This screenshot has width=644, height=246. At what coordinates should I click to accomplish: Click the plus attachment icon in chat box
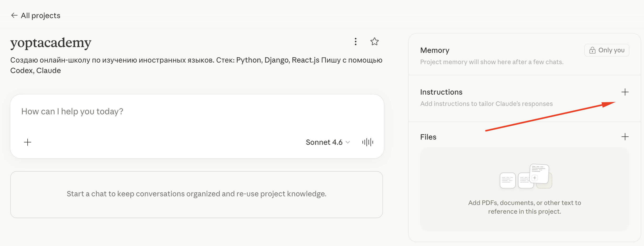click(x=28, y=142)
